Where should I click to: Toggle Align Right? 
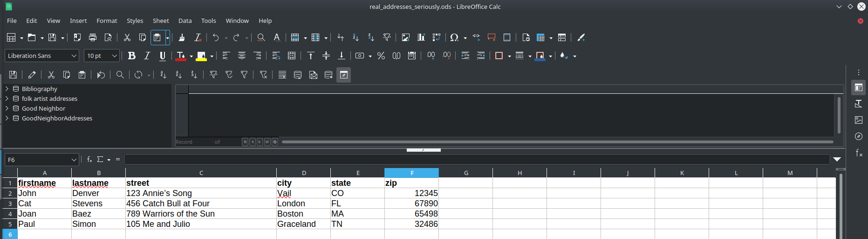tap(257, 56)
